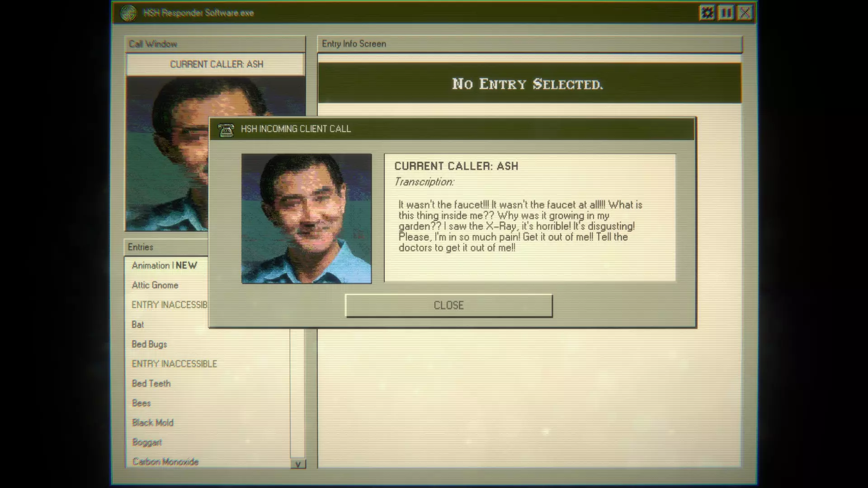Select the Black Mold entry
Image resolution: width=868 pixels, height=488 pixels.
pyautogui.click(x=152, y=423)
